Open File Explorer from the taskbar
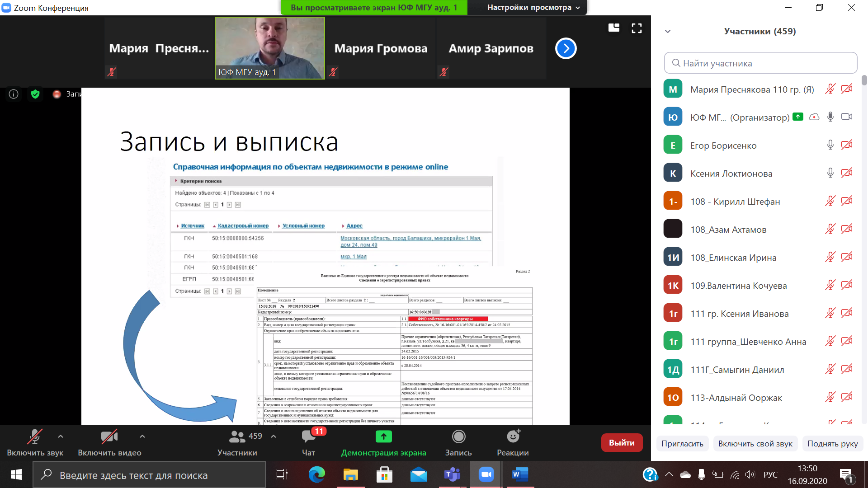The width and height of the screenshot is (868, 488). 350,474
